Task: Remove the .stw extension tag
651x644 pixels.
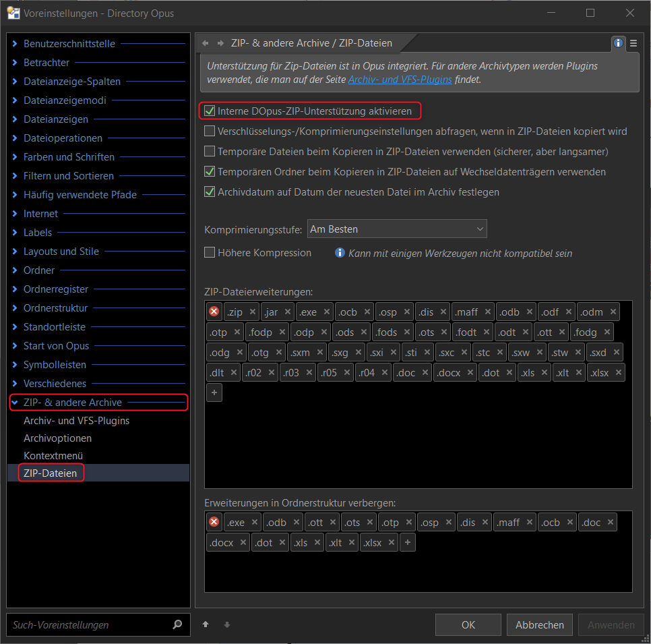Action: coord(578,352)
